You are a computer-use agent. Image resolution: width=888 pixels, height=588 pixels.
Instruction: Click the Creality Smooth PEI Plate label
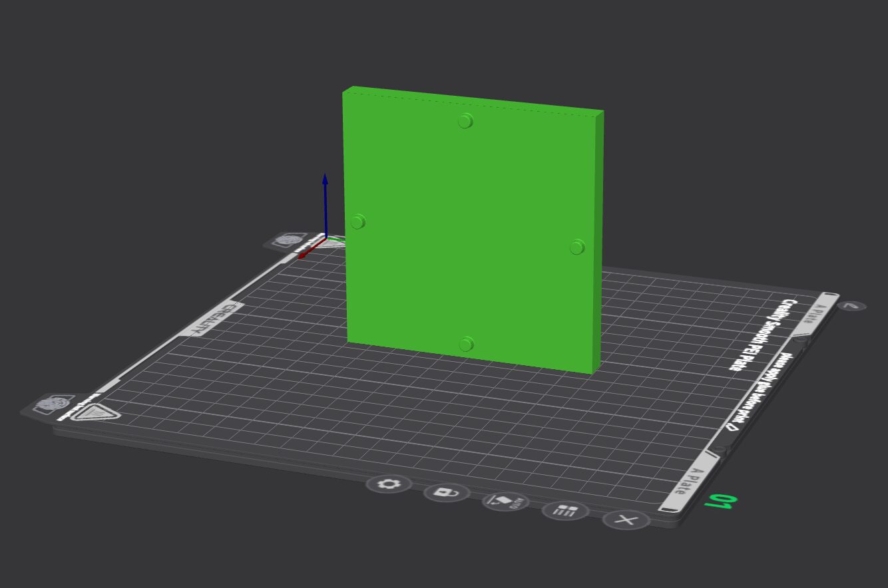pyautogui.click(x=764, y=335)
